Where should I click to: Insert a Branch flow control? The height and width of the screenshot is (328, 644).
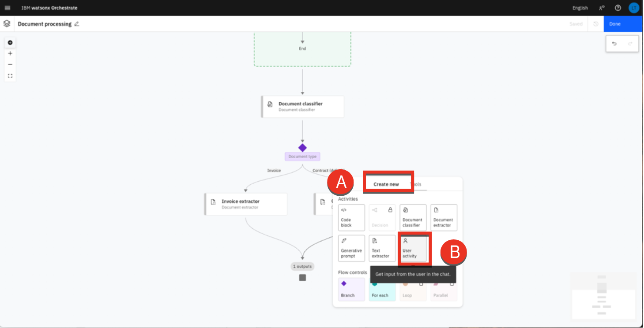coord(351,290)
